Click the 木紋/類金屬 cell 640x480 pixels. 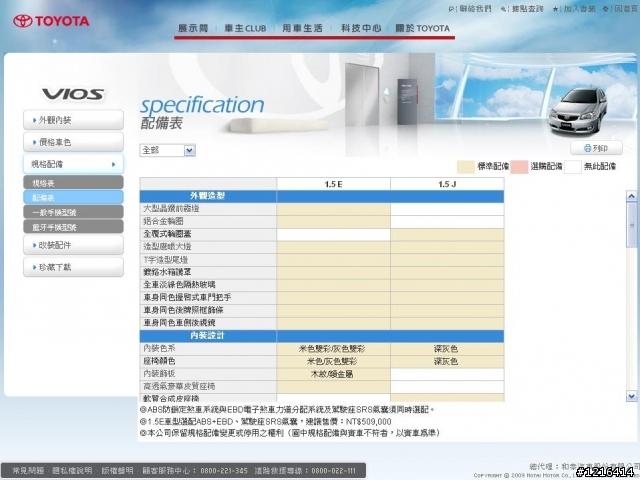[332, 374]
